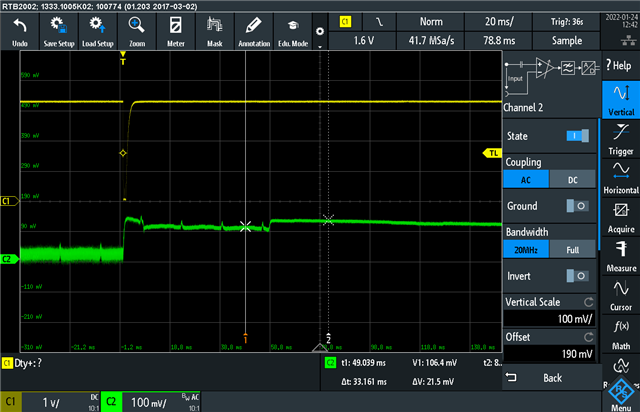Select the C2 channel label at bottom
Image resolution: width=640 pixels, height=412 pixels.
point(111,402)
